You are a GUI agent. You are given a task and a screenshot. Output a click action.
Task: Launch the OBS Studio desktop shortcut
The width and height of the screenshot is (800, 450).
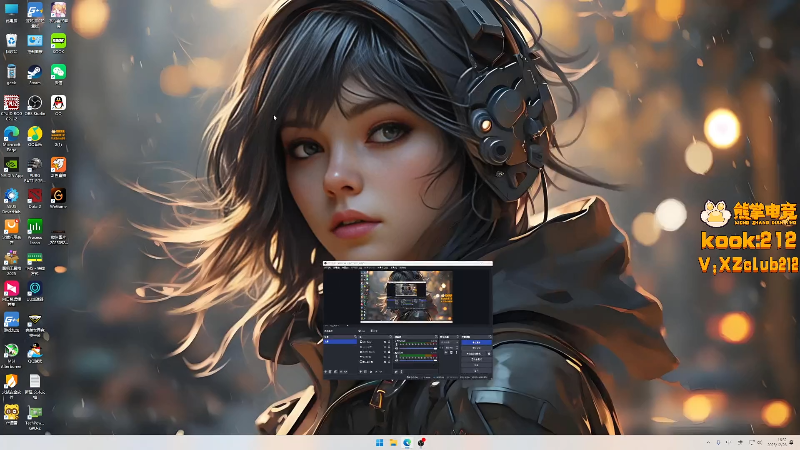coord(35,104)
